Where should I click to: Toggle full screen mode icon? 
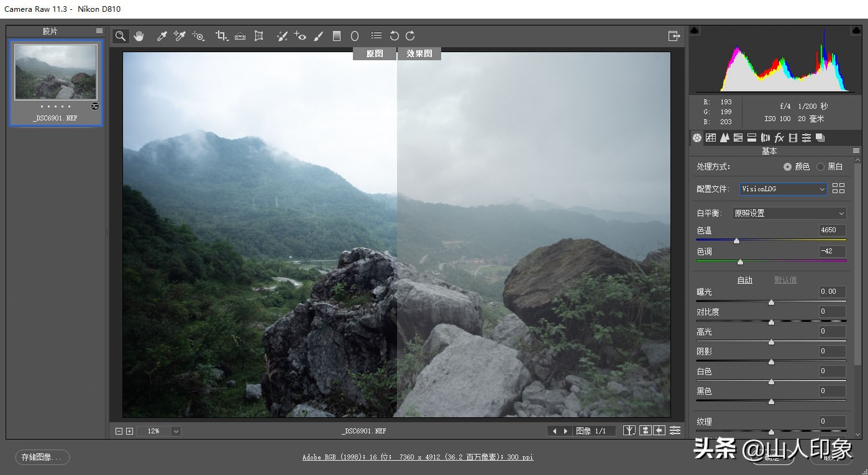pos(674,36)
